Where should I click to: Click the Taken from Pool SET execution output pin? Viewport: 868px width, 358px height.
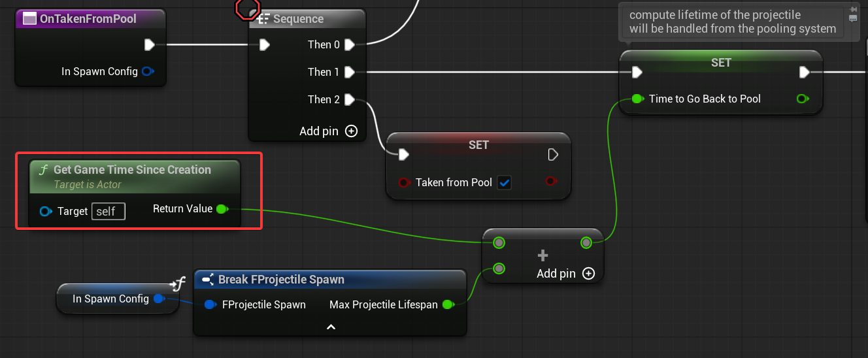[x=553, y=155]
